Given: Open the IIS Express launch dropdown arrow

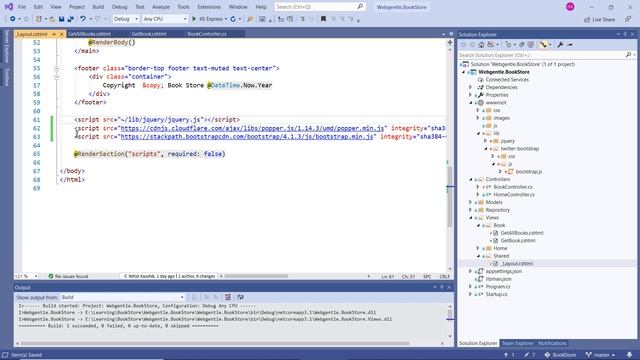Looking at the screenshot, I should [226, 19].
